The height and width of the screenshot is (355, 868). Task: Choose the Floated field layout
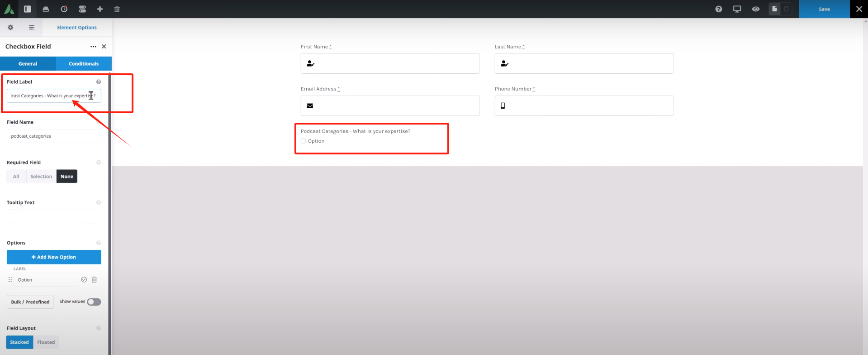click(46, 342)
